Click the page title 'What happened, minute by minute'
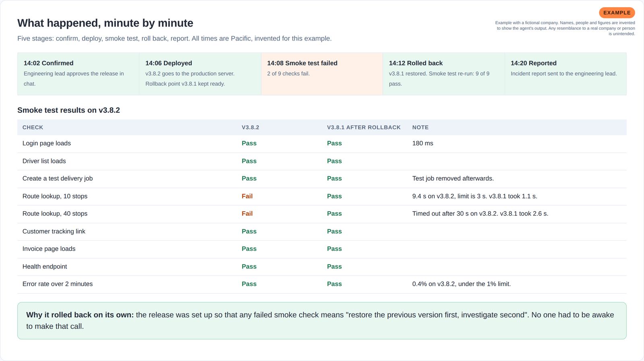The height and width of the screenshot is (361, 644). [105, 23]
